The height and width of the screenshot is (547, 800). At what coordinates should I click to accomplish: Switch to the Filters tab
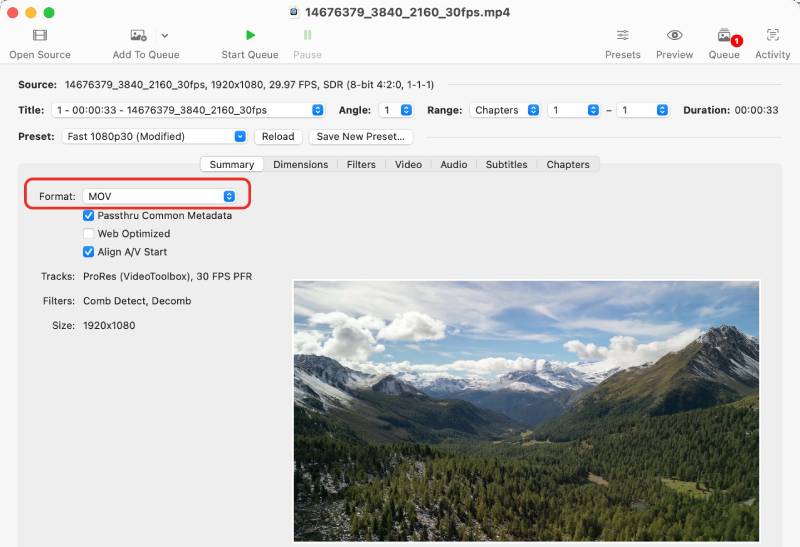[361, 164]
